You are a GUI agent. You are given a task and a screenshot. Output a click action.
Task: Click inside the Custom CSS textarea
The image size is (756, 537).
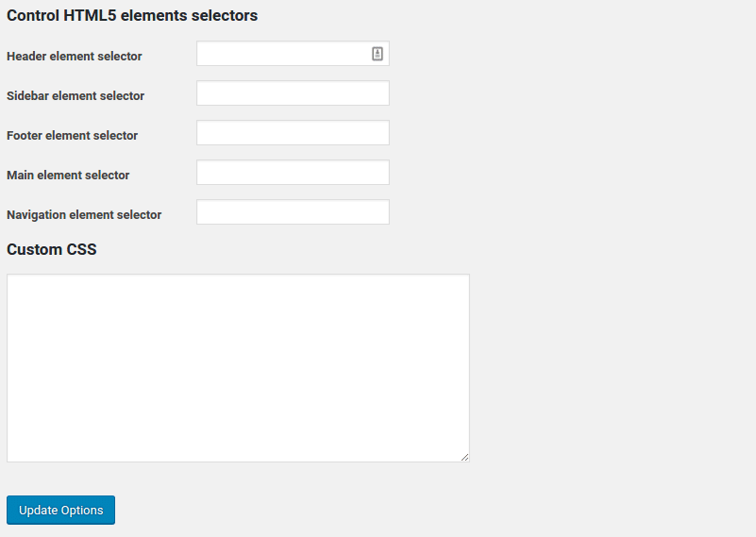238,368
